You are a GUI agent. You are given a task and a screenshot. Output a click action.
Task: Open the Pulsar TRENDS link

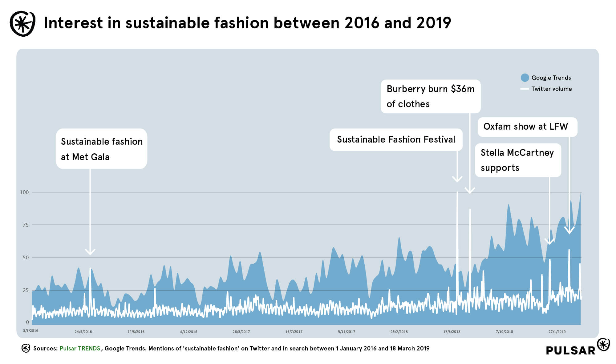[x=80, y=348]
